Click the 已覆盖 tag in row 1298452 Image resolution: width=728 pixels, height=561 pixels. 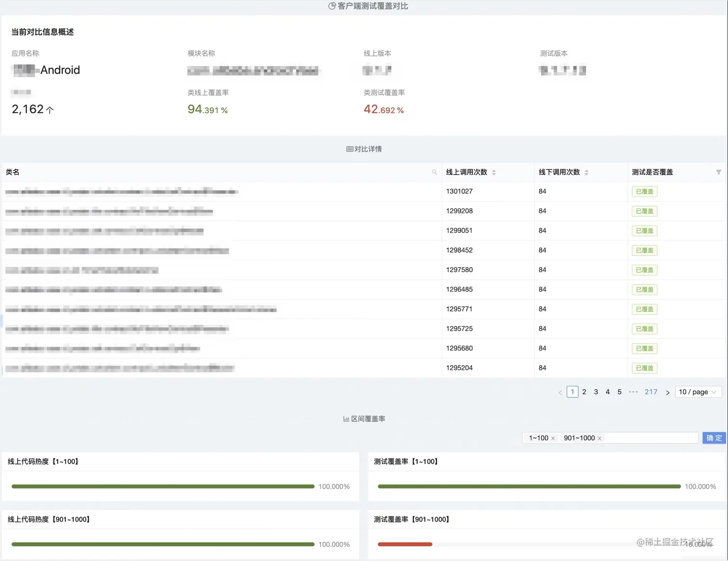pos(644,250)
